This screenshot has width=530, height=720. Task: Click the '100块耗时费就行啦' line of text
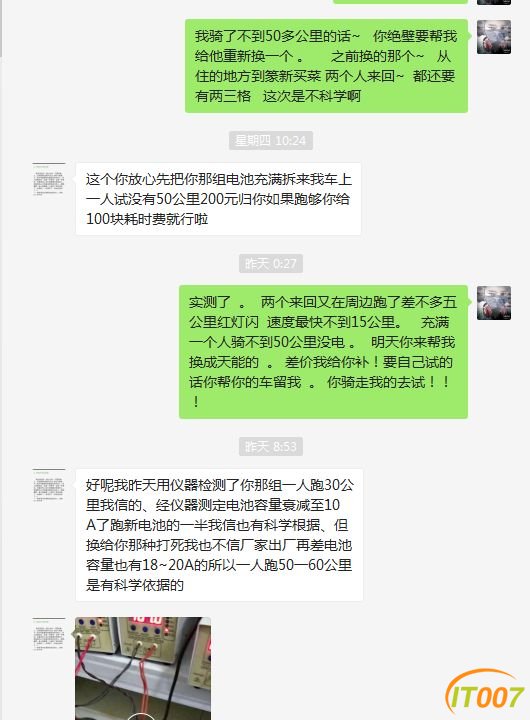147,219
